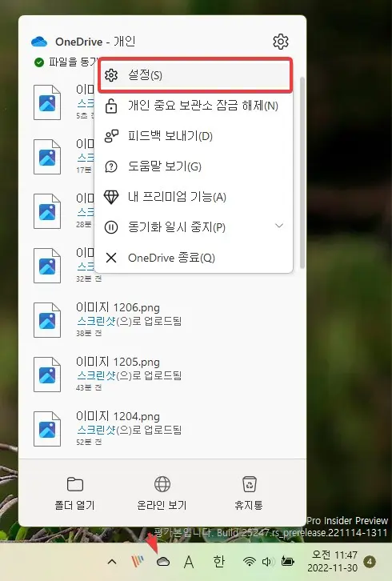Open 도움말 보기(G) menu entry
The width and height of the screenshot is (392, 581).
point(194,166)
